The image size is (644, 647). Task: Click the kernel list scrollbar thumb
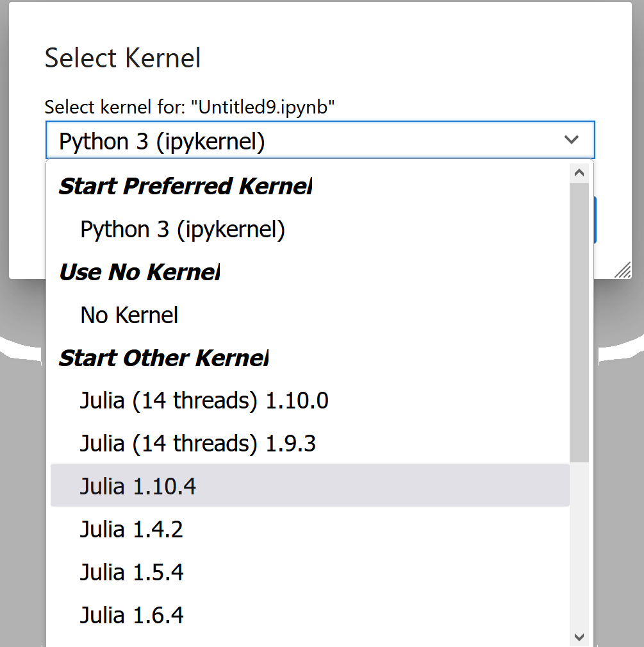579,321
